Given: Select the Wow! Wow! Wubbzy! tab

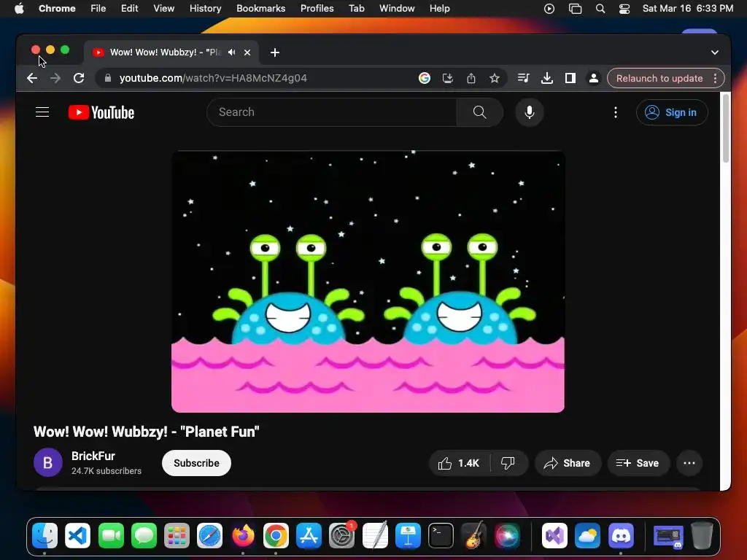Looking at the screenshot, I should tap(166, 52).
